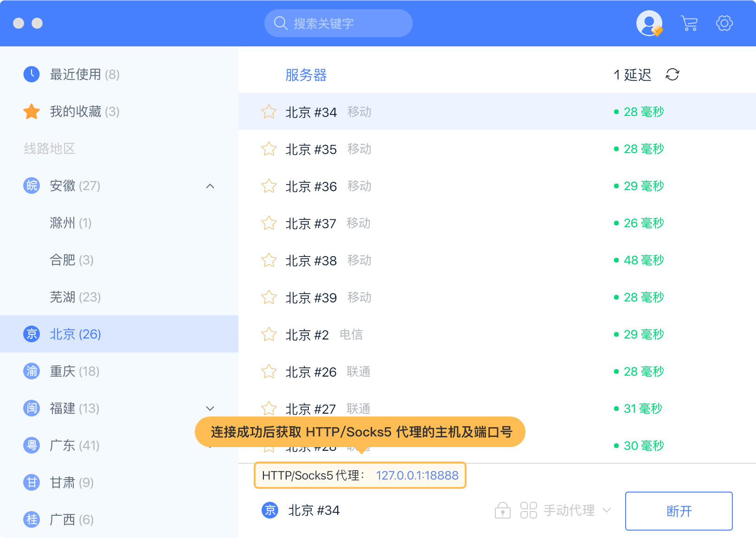The image size is (756, 538).
Task: Click the Disconnect button
Action: click(x=679, y=511)
